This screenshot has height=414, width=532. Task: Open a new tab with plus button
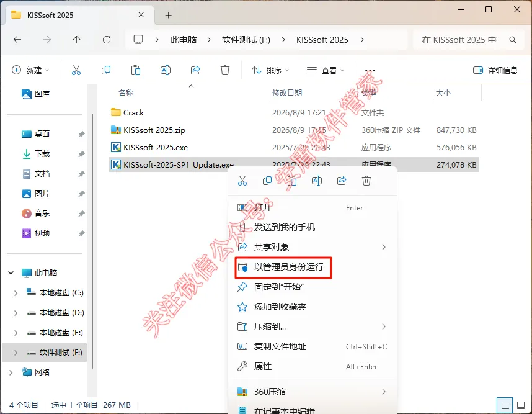168,16
